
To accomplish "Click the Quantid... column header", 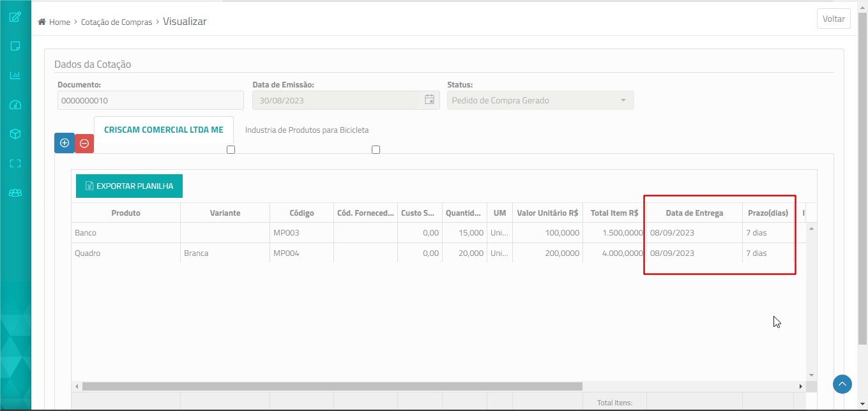I will tap(465, 213).
